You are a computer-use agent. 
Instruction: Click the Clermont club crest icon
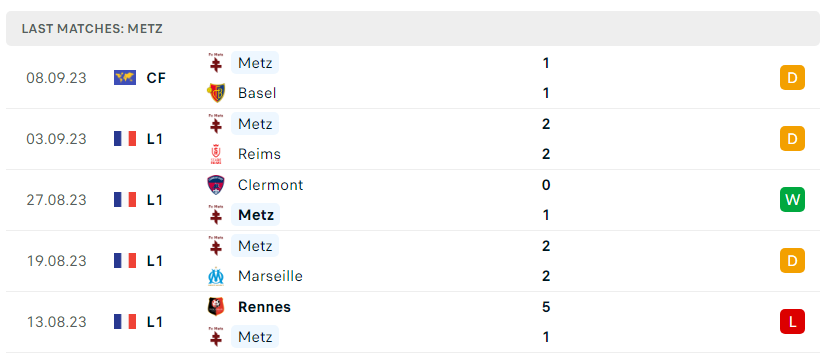click(x=215, y=185)
